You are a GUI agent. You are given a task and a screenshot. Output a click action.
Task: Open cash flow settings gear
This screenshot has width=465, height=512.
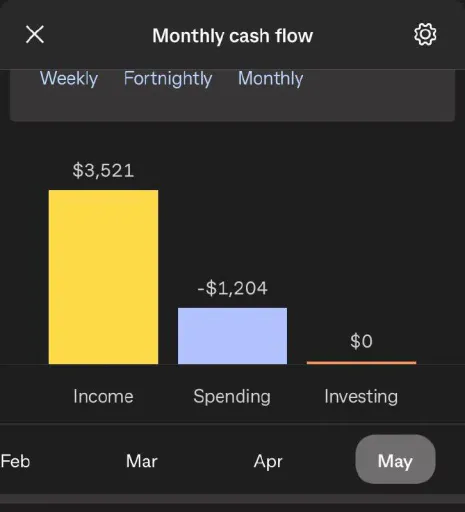tap(425, 34)
